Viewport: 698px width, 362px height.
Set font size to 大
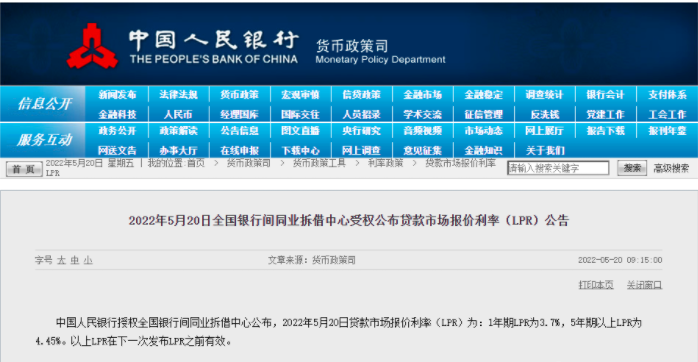coord(61,260)
